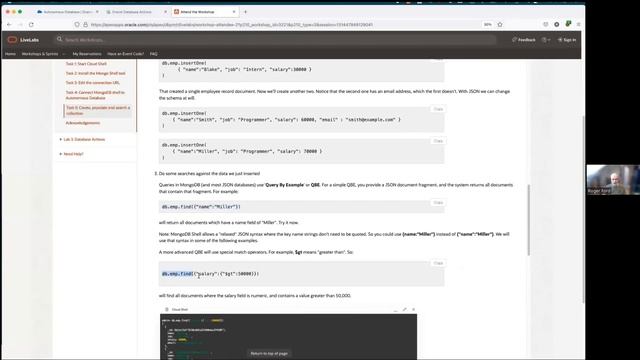Select Task 5: Create, populate and search a collection
640x360 pixels.
pos(98,111)
